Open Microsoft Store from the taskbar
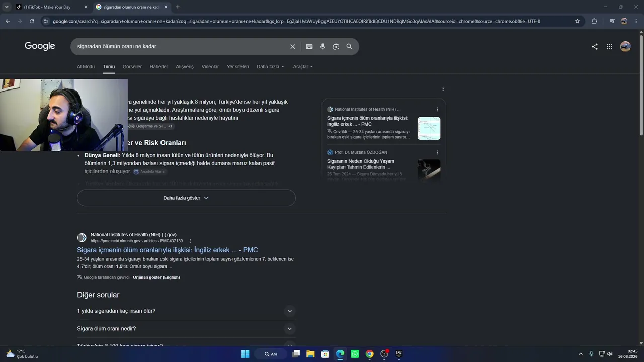 point(325,354)
